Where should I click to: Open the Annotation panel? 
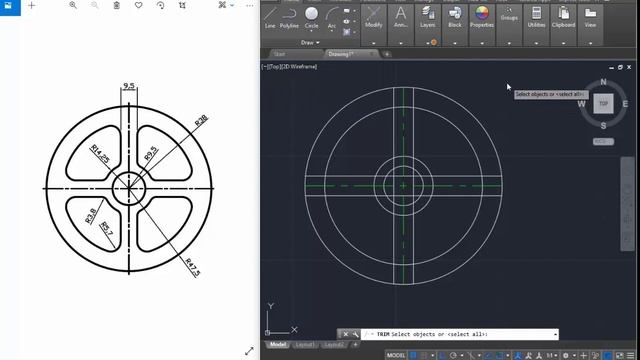pos(401,18)
